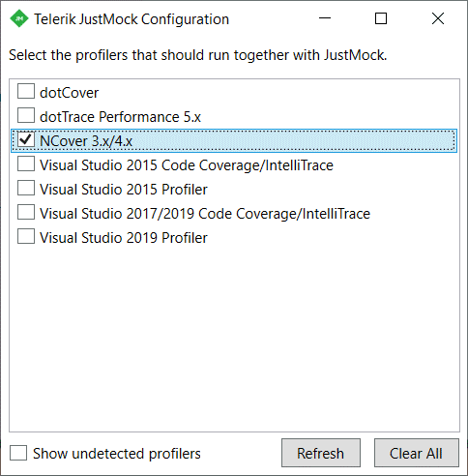The image size is (468, 476).
Task: Check the Visual Studio 2019 Profiler checkbox
Action: coord(26,236)
